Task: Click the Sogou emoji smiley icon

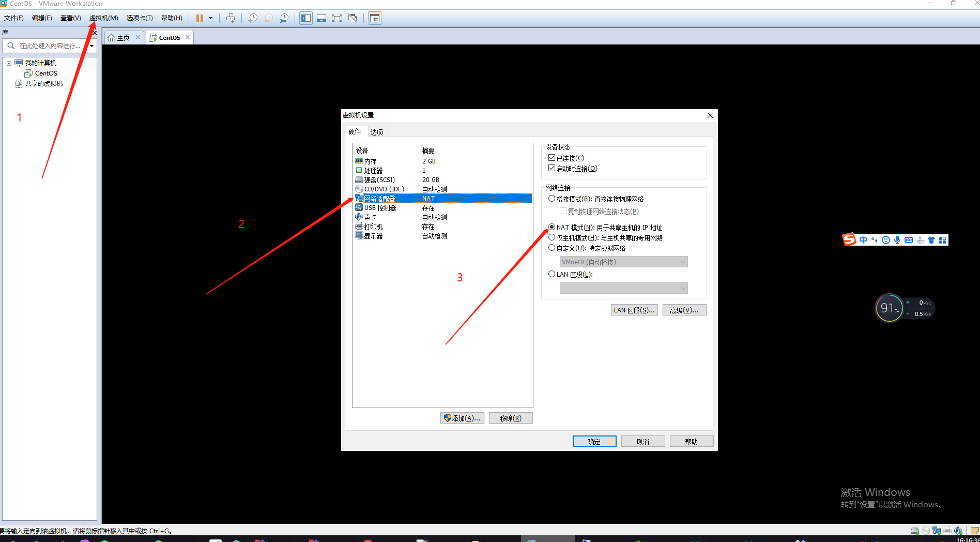Action: click(886, 240)
